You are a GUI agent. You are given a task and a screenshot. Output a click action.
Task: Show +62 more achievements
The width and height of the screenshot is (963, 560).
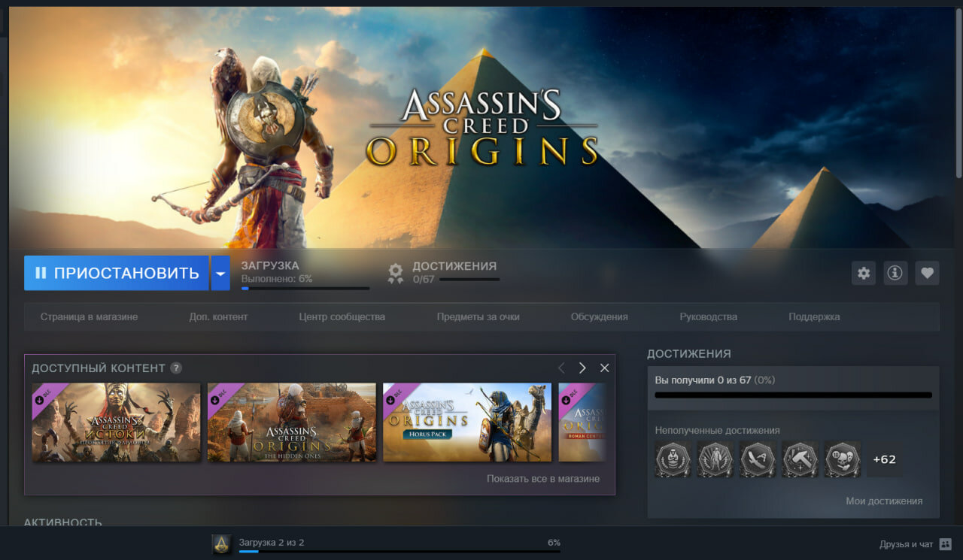tap(884, 459)
